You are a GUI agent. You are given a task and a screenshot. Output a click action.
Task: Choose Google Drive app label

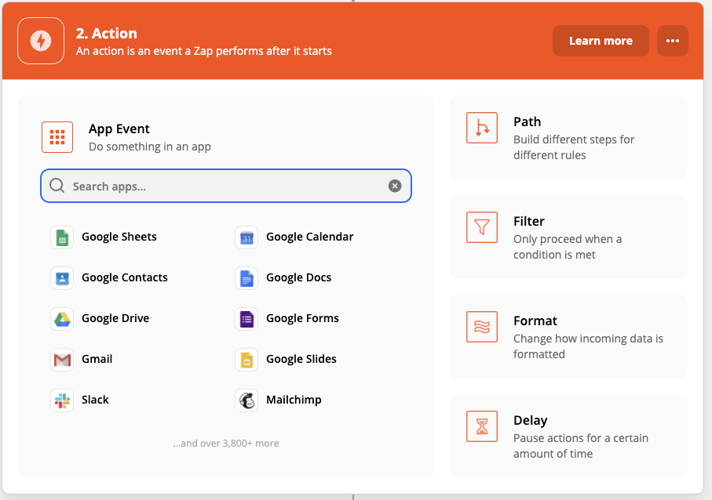[x=115, y=318]
